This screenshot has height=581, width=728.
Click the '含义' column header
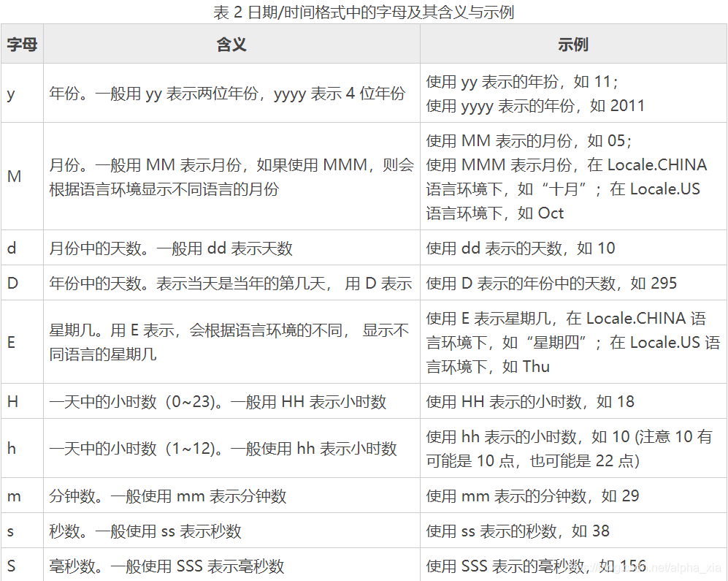(x=231, y=44)
